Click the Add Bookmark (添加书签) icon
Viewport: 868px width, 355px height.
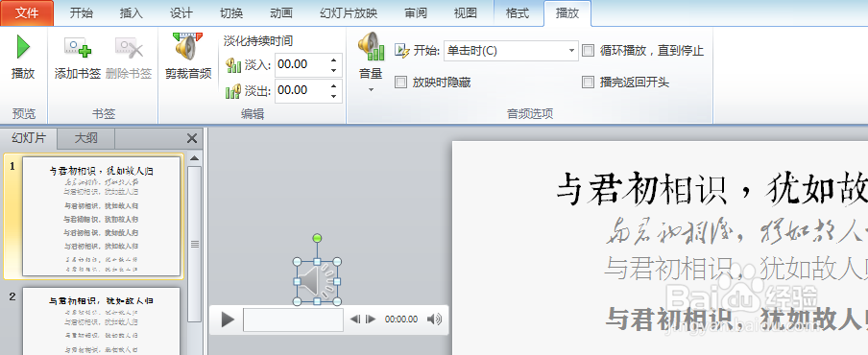[78, 48]
